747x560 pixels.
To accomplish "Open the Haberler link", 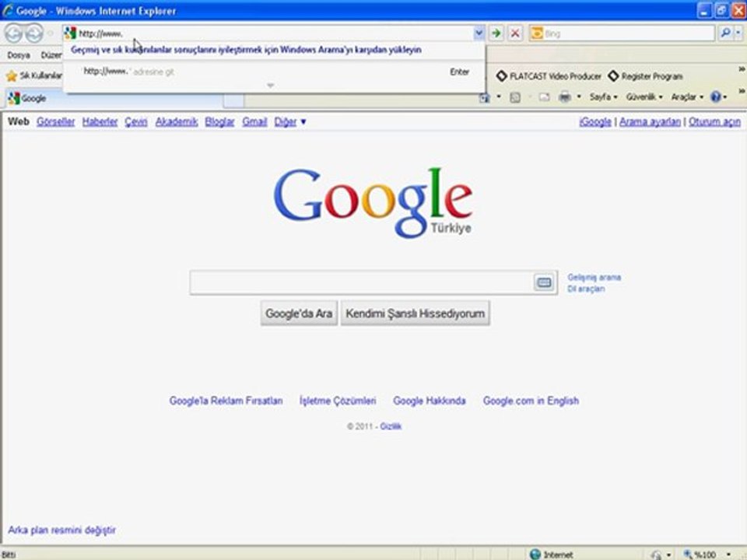I will (100, 122).
